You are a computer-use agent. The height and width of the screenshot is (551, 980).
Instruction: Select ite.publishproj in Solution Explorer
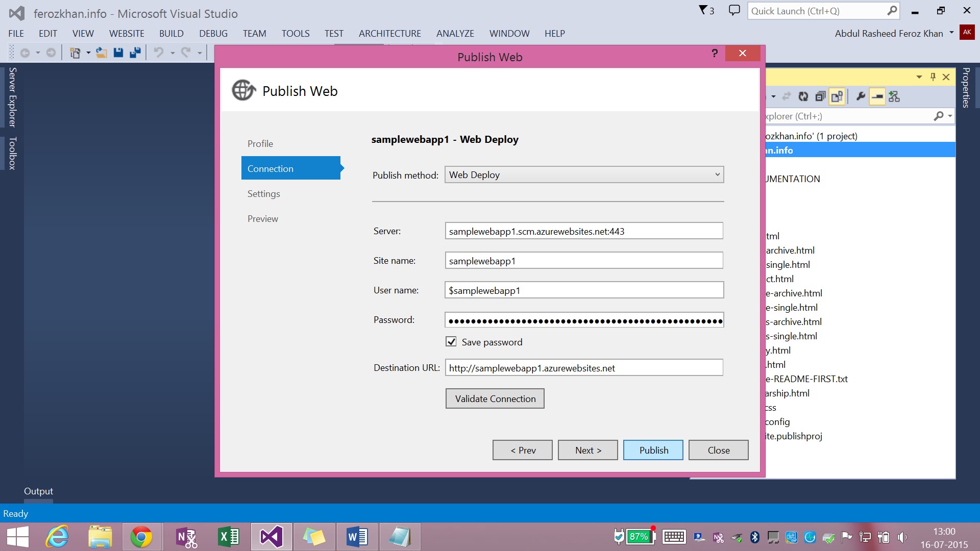[794, 436]
